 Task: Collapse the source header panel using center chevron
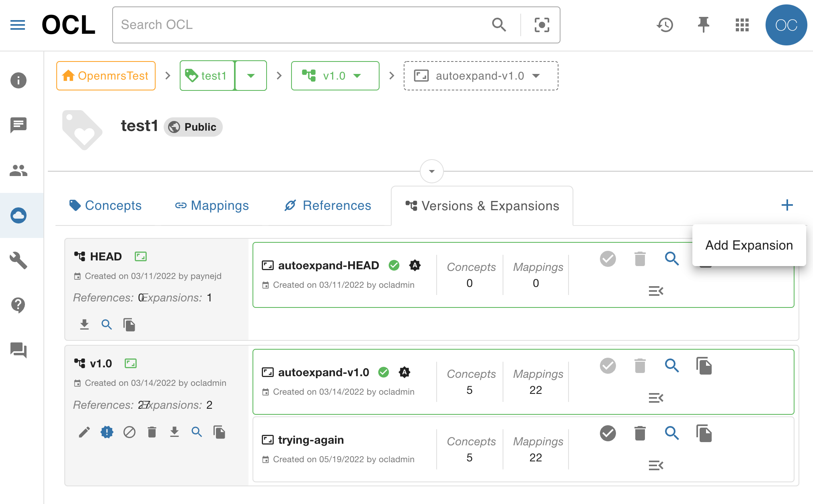click(x=431, y=172)
